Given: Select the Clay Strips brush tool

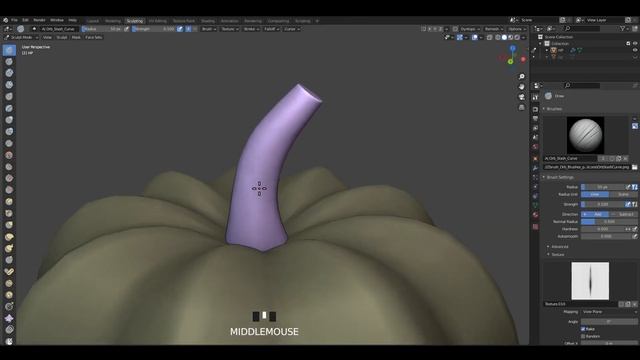Looking at the screenshot, I should (x=9, y=85).
